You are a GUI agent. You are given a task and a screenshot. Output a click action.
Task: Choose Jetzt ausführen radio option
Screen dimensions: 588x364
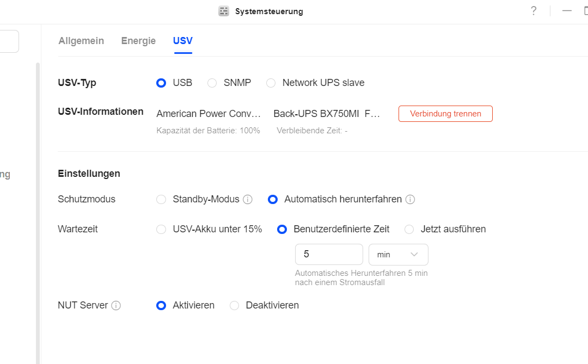pyautogui.click(x=409, y=230)
